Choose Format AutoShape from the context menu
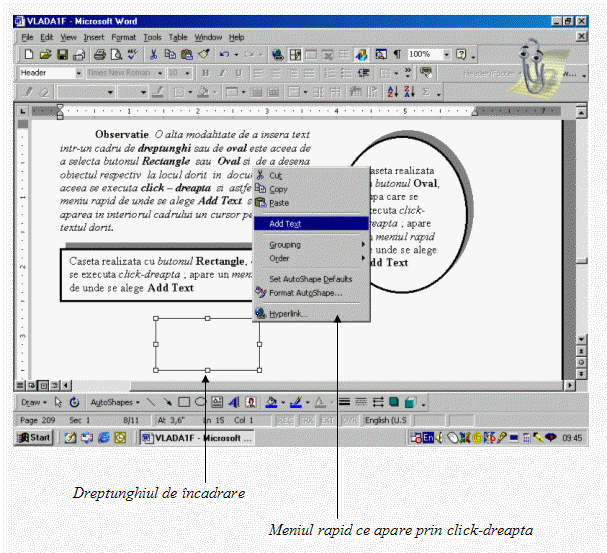607x553 pixels. pyautogui.click(x=311, y=293)
